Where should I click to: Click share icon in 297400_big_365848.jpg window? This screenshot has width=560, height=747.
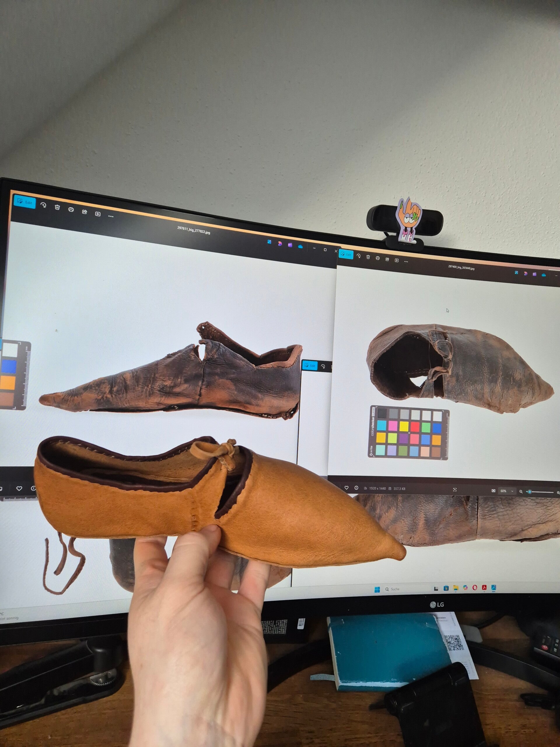pos(387,259)
